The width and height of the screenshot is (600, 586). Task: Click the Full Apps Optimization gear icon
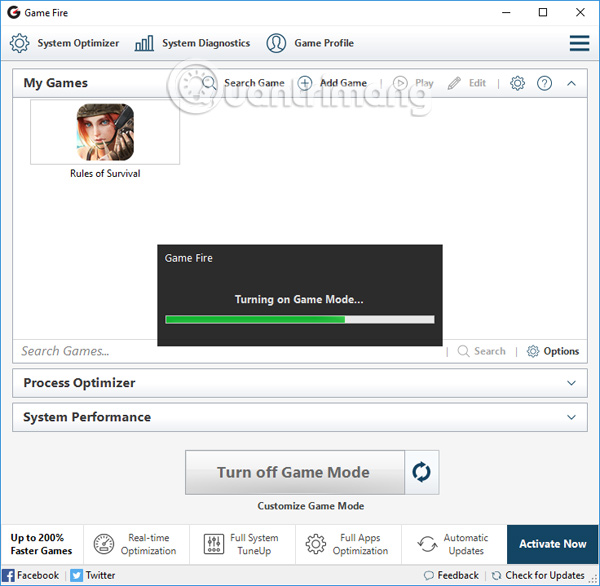(316, 544)
